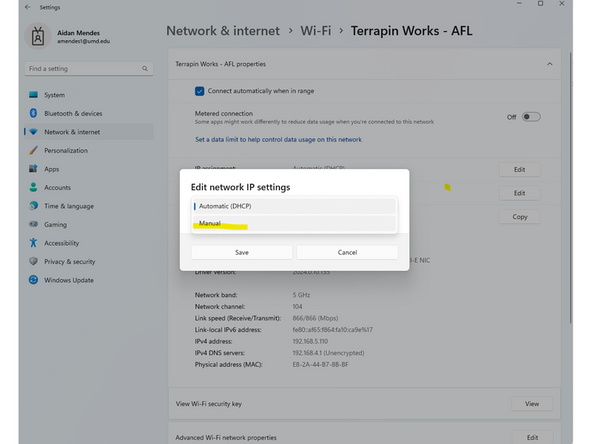
Task: Click Link speed value 866/866 (Mbps)
Action: point(315,318)
